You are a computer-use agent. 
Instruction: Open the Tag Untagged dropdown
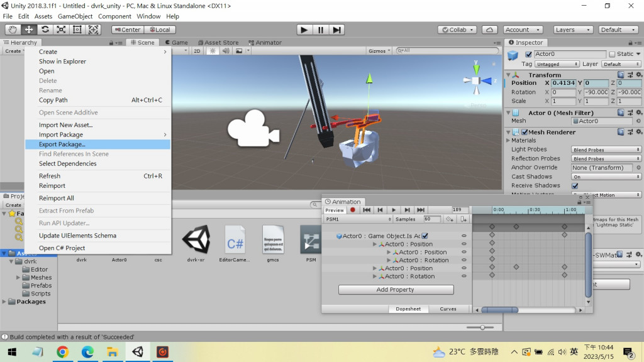[x=557, y=64]
